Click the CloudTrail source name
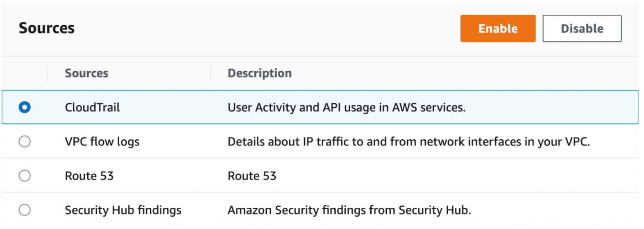This screenshot has height=229, width=644. coord(92,107)
